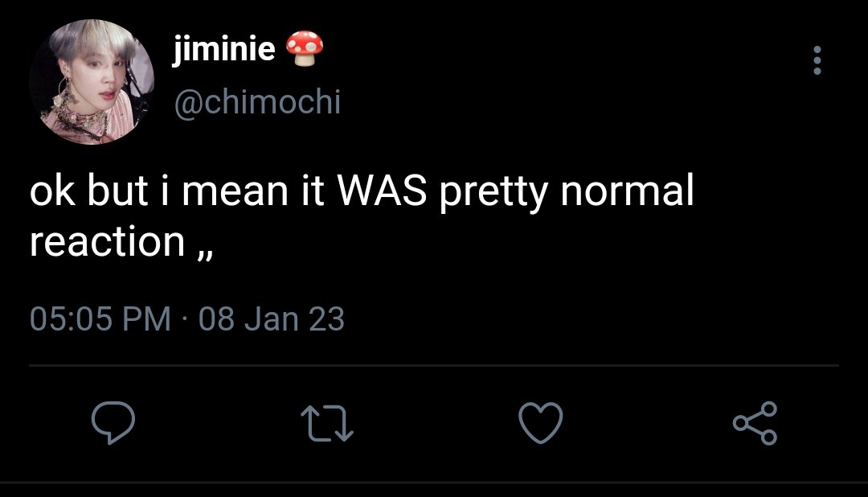Click the word normal in the tweet
Image resolution: width=868 pixels, height=497 pixels.
pyautogui.click(x=627, y=190)
